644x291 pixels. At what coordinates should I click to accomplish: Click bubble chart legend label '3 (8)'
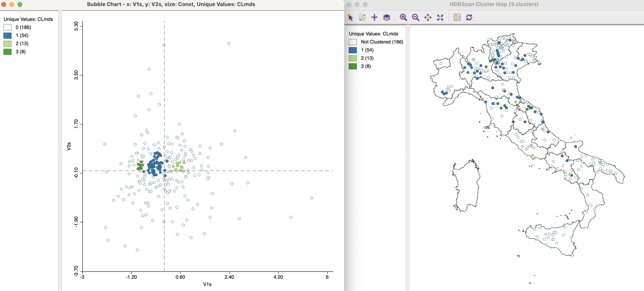coord(20,51)
